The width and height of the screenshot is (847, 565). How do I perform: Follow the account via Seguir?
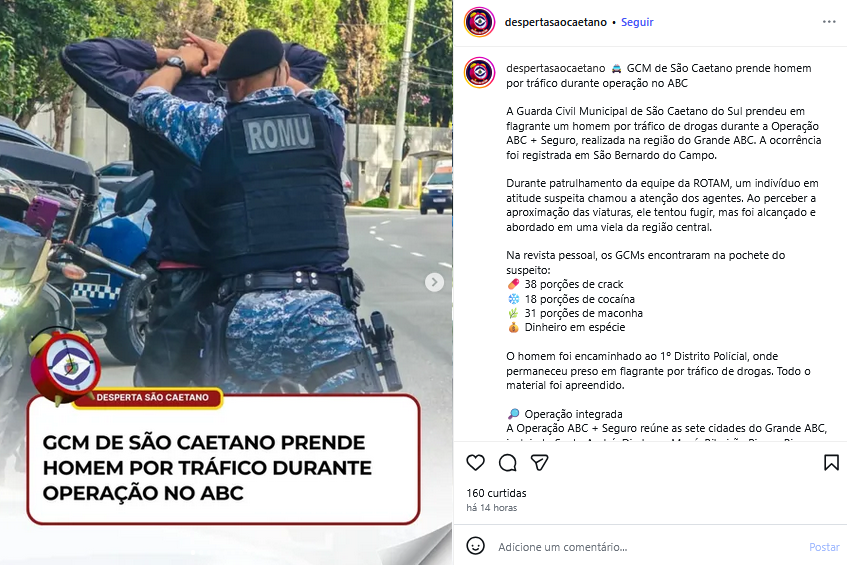pos(637,22)
